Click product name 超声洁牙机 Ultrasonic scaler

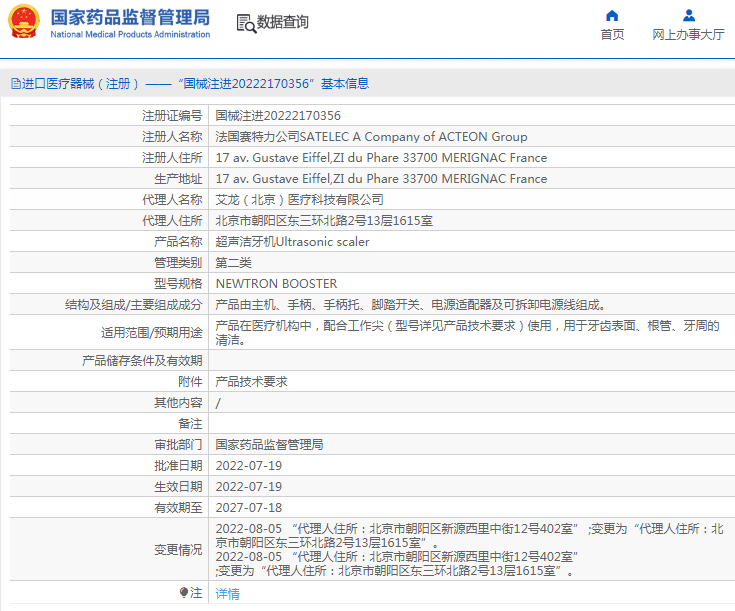[x=292, y=242]
